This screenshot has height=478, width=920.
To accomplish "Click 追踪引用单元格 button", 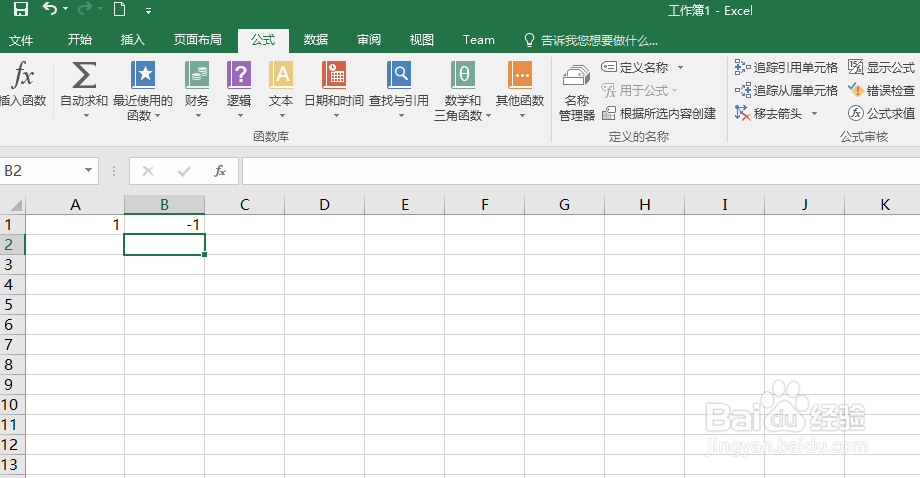I will coord(786,67).
